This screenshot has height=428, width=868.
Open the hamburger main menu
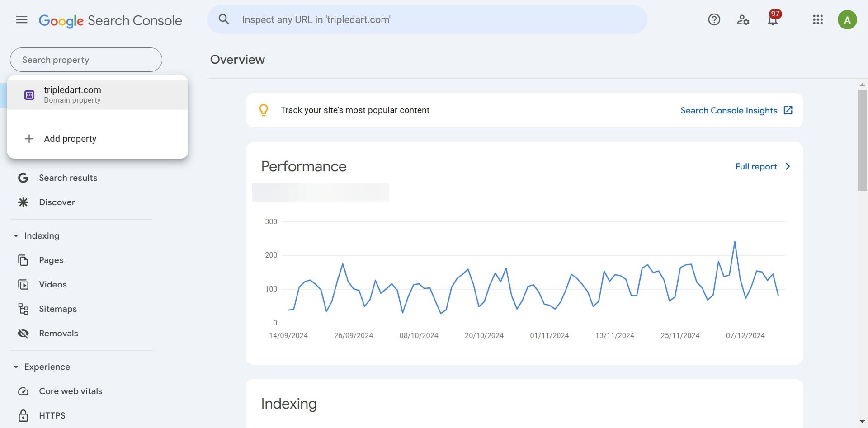point(22,20)
